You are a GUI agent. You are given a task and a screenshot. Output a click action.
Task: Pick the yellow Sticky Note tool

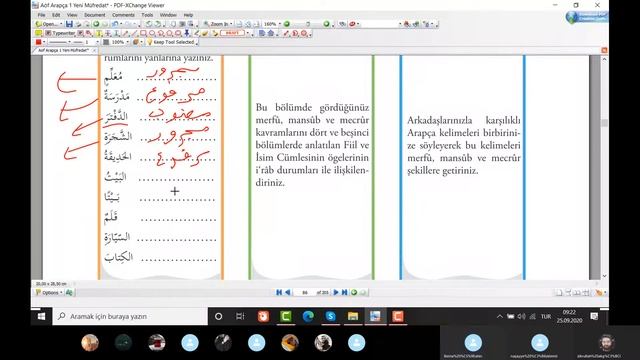pyautogui.click(x=38, y=33)
